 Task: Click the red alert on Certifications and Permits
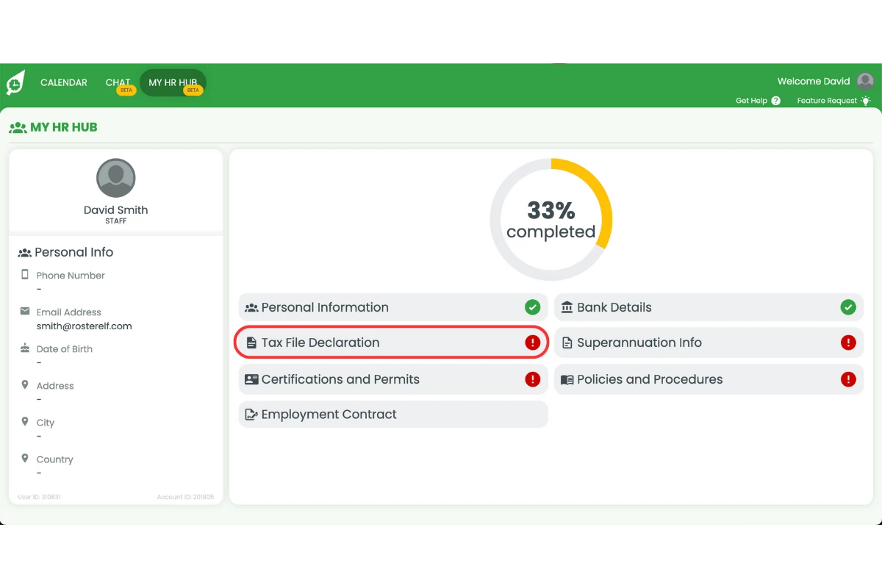[x=532, y=379]
